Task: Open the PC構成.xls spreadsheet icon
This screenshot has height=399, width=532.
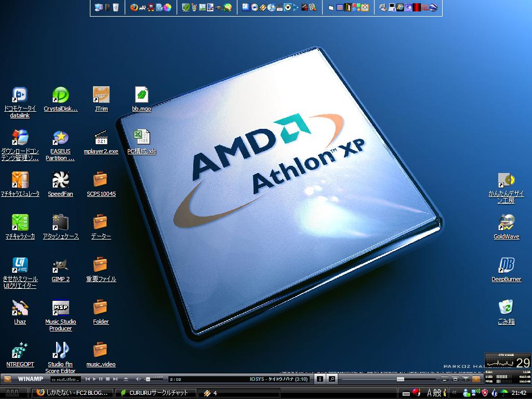Action: click(141, 142)
